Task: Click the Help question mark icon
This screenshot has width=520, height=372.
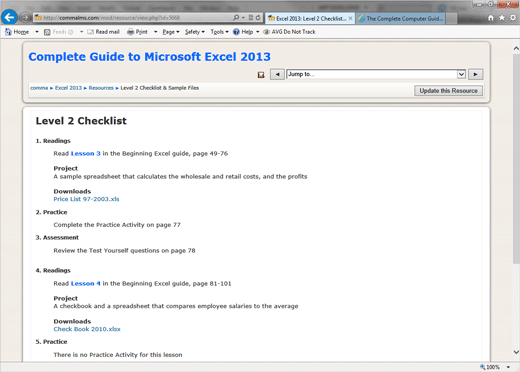Action: [x=236, y=32]
